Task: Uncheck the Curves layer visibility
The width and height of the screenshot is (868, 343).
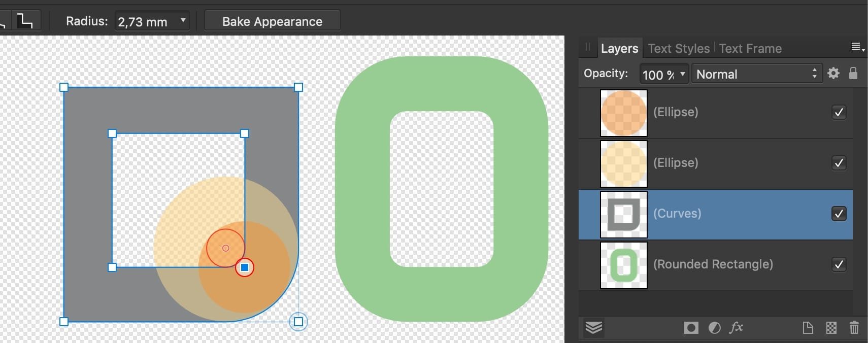Action: tap(839, 214)
